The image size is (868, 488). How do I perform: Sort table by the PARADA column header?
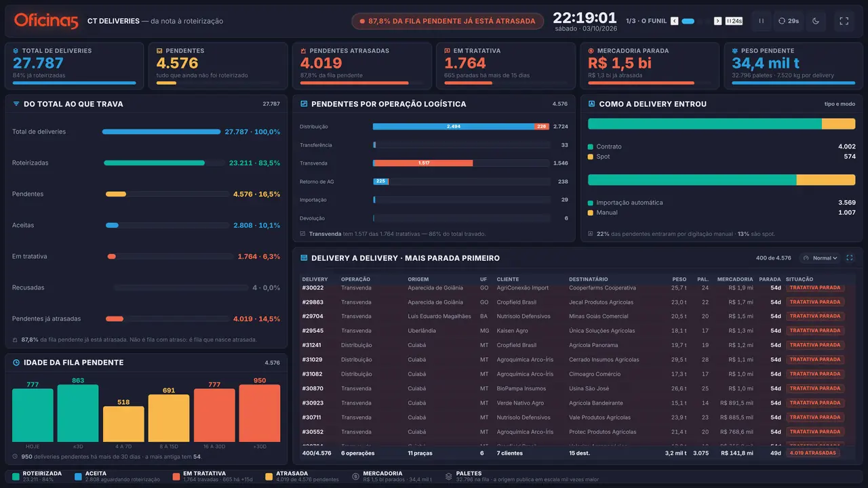770,279
